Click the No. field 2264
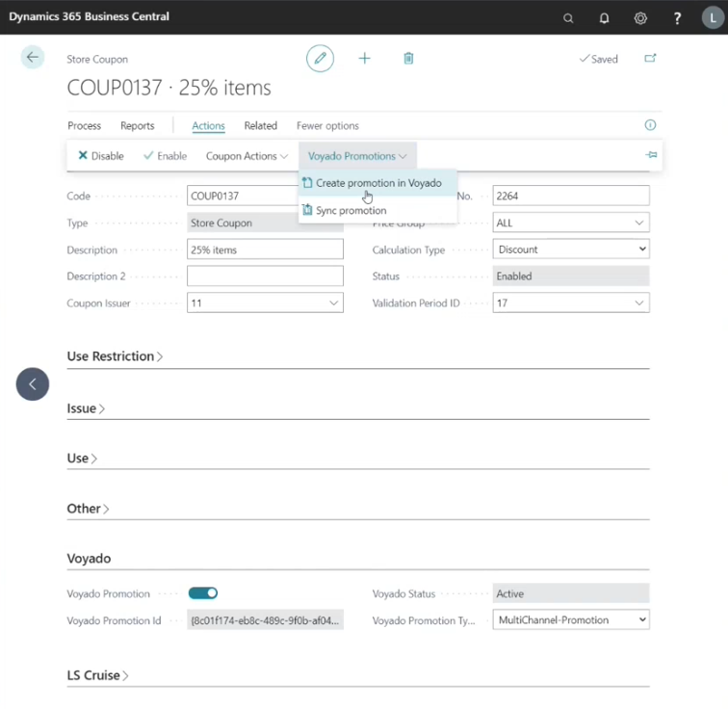Image resolution: width=728 pixels, height=709 pixels. tap(571, 196)
